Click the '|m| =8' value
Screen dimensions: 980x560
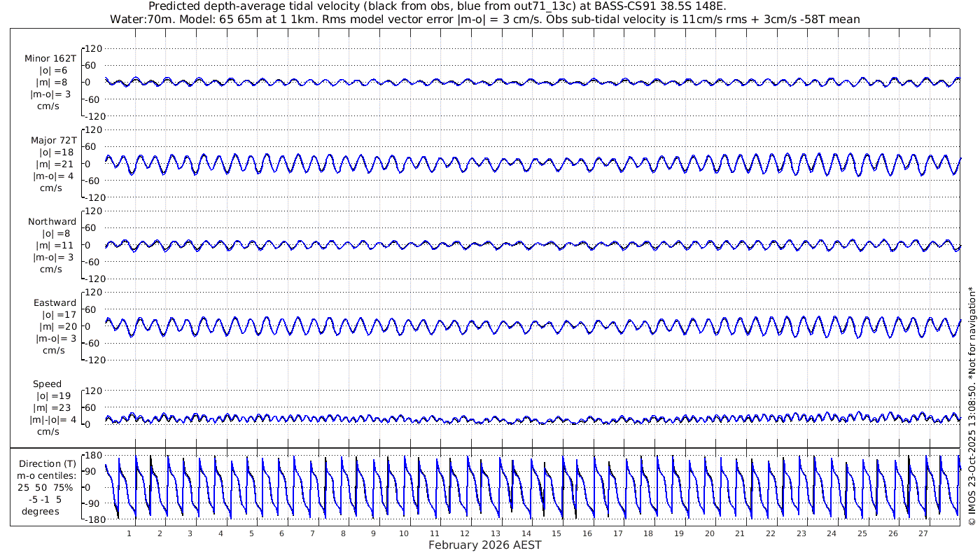[52, 83]
